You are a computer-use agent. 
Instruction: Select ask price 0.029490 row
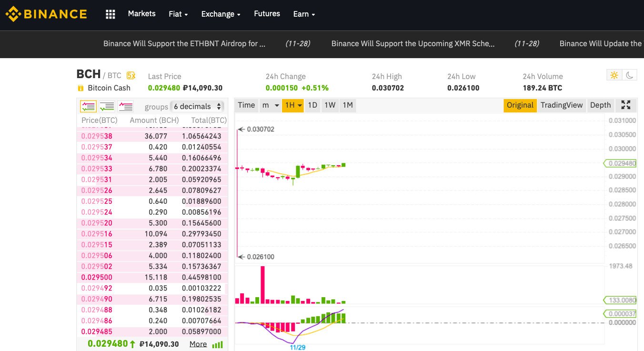point(152,299)
